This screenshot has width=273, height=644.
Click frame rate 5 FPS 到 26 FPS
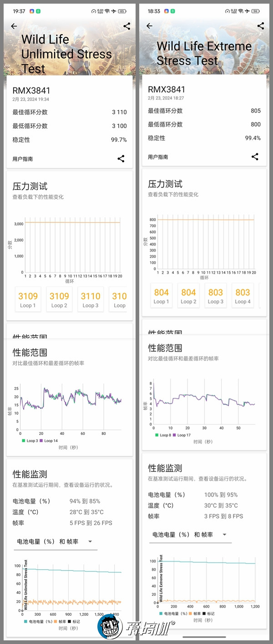(91, 523)
